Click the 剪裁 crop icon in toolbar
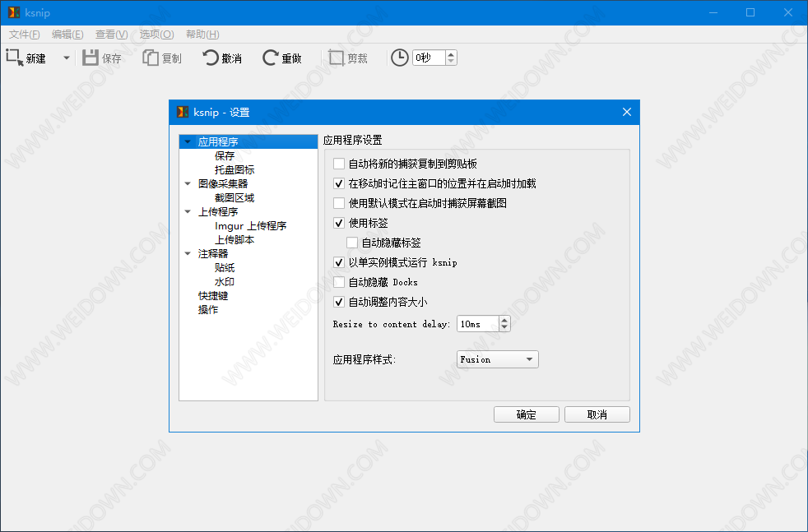Screen dimensions: 808x532 coord(336,58)
